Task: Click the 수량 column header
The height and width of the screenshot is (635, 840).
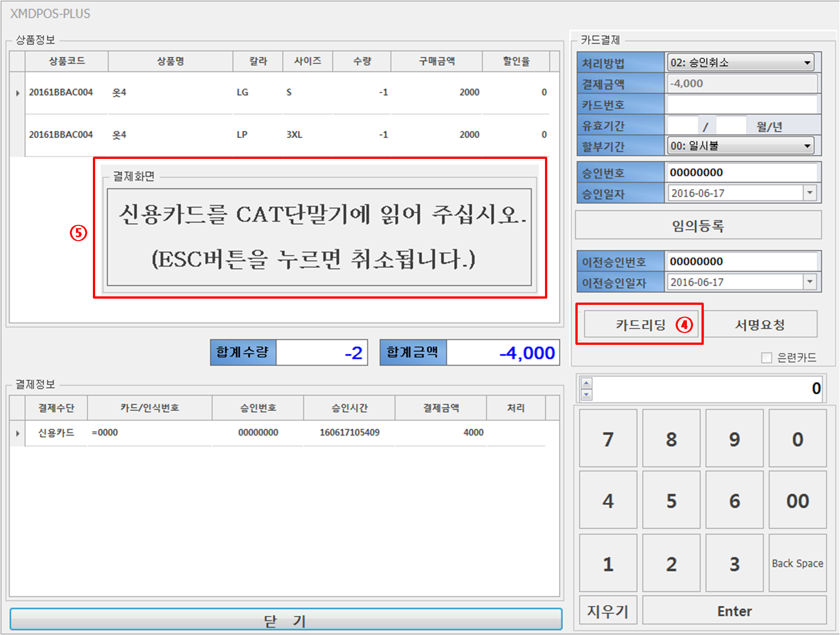Action: tap(362, 61)
